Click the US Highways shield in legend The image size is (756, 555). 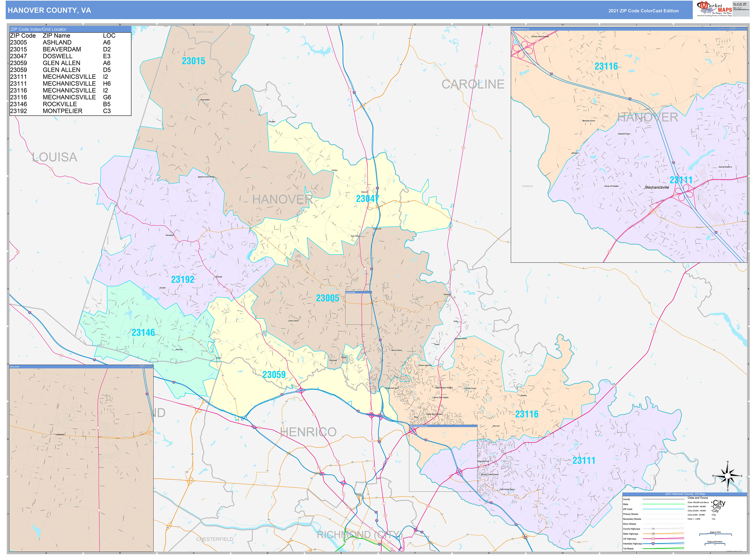[x=653, y=539]
